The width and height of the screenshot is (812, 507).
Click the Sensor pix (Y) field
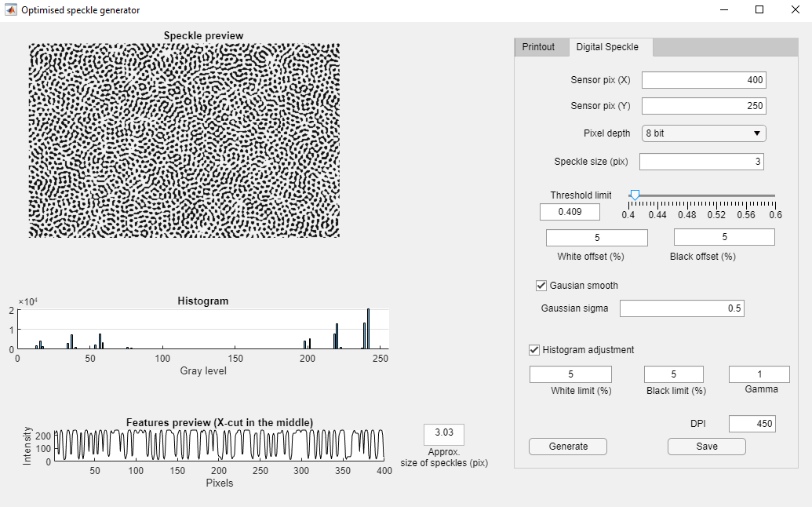coord(704,106)
